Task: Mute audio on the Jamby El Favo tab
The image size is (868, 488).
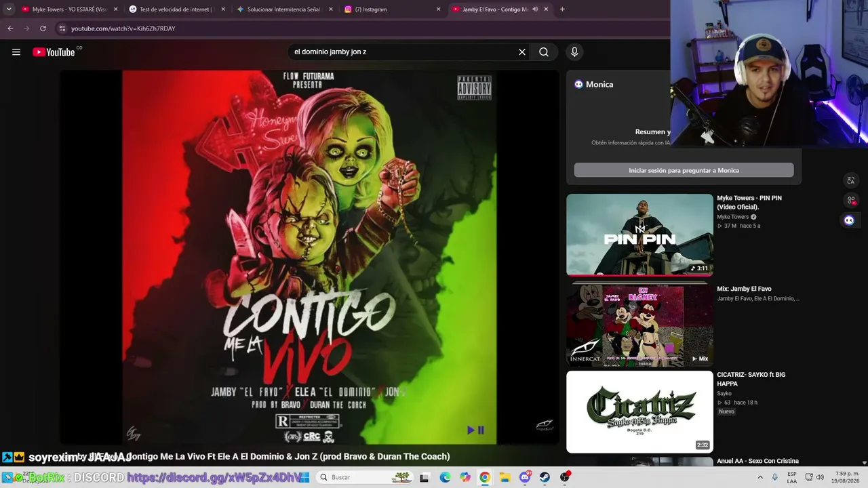Action: tap(535, 9)
